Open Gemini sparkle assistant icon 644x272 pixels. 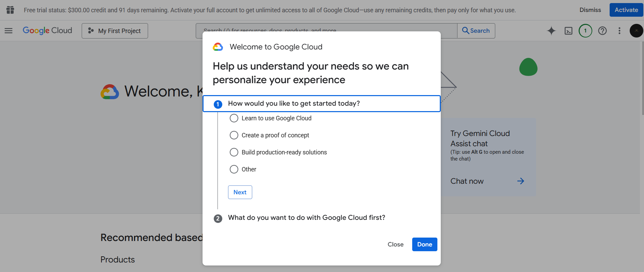[551, 31]
